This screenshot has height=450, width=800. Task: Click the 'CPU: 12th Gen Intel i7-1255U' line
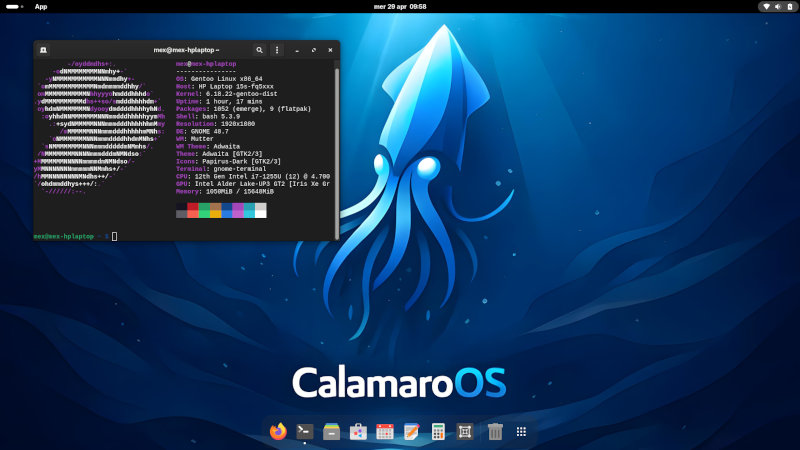(x=253, y=177)
